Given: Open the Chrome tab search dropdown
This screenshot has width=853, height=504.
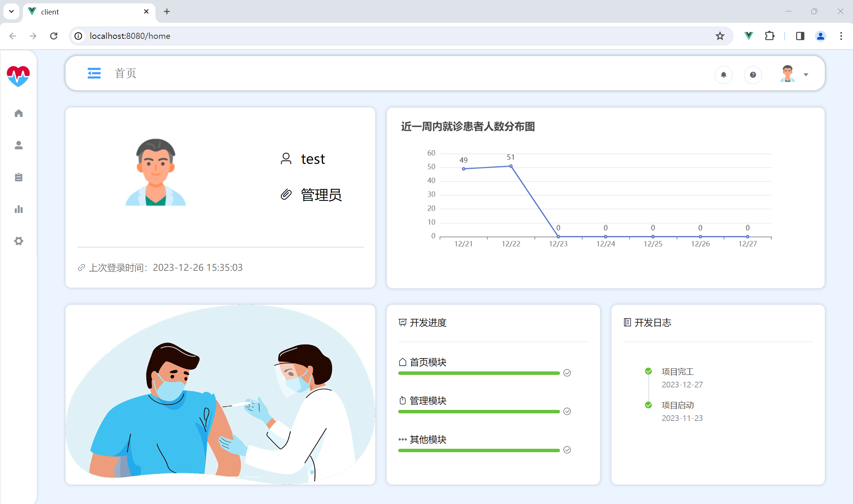Looking at the screenshot, I should [x=11, y=11].
